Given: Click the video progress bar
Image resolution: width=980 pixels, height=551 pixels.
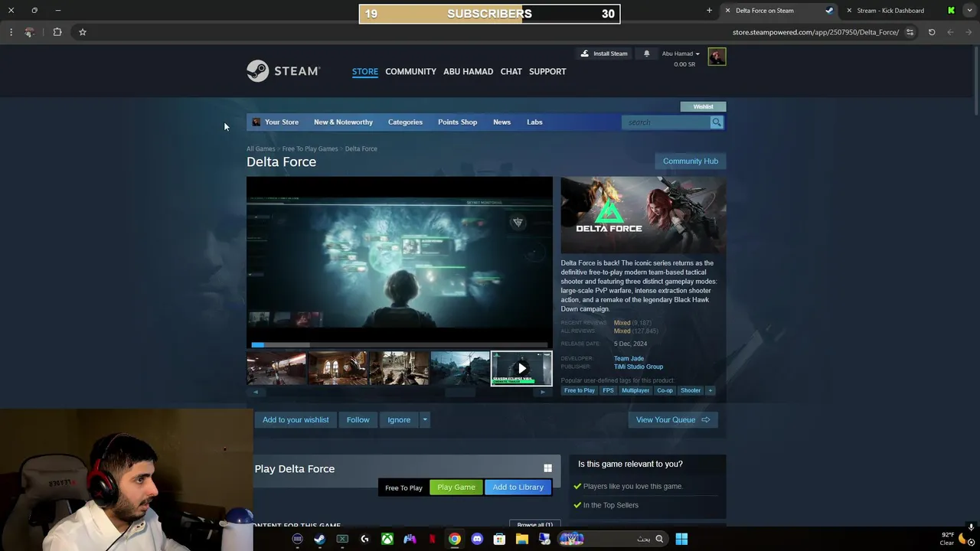Looking at the screenshot, I should (399, 345).
